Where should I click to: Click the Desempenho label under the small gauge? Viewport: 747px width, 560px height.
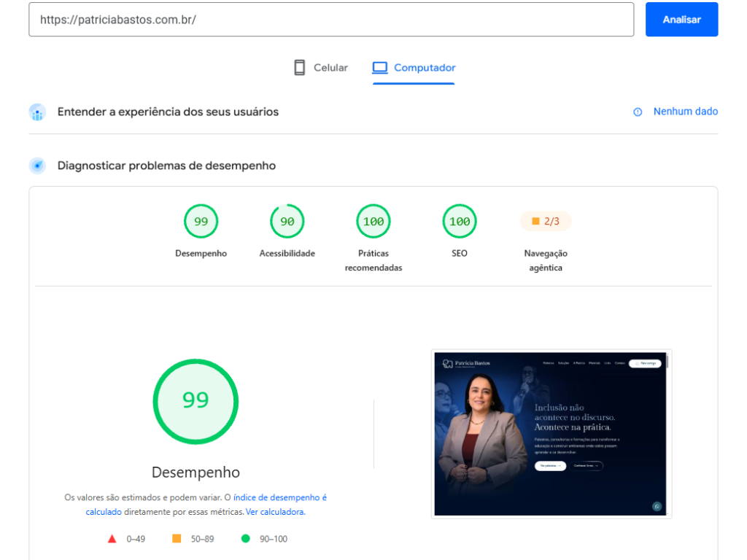(201, 253)
